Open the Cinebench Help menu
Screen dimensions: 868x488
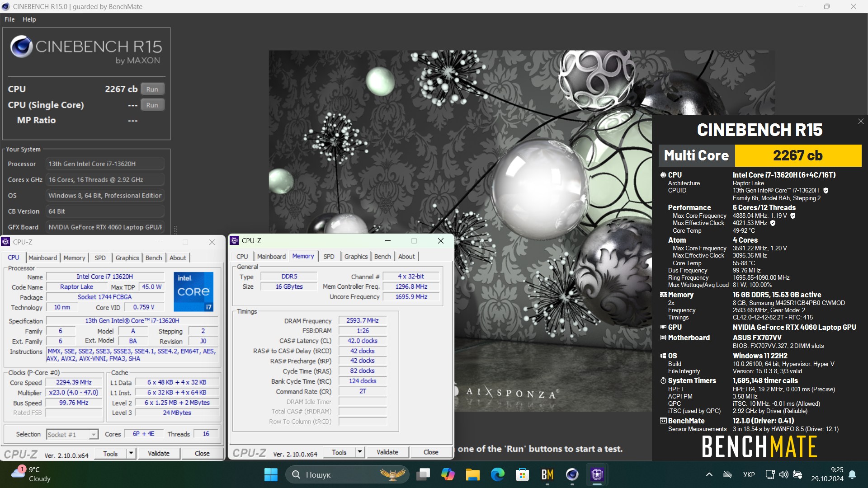pyautogui.click(x=29, y=19)
